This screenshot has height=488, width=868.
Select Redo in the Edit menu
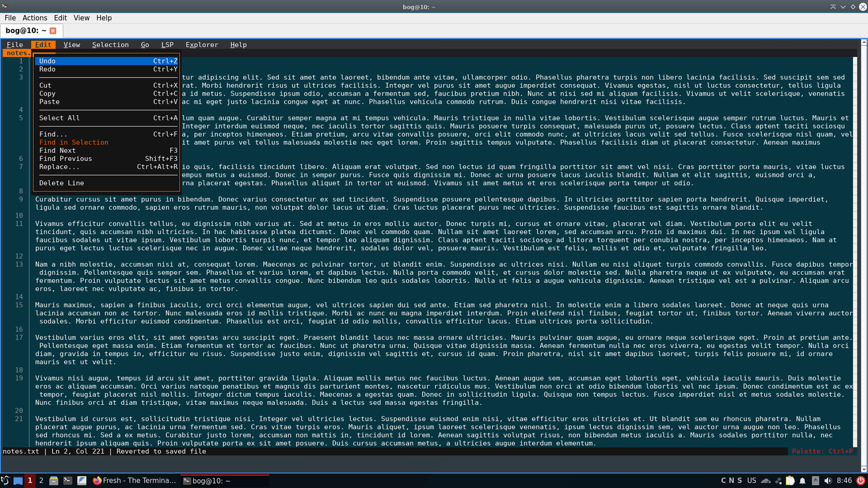tap(107, 69)
